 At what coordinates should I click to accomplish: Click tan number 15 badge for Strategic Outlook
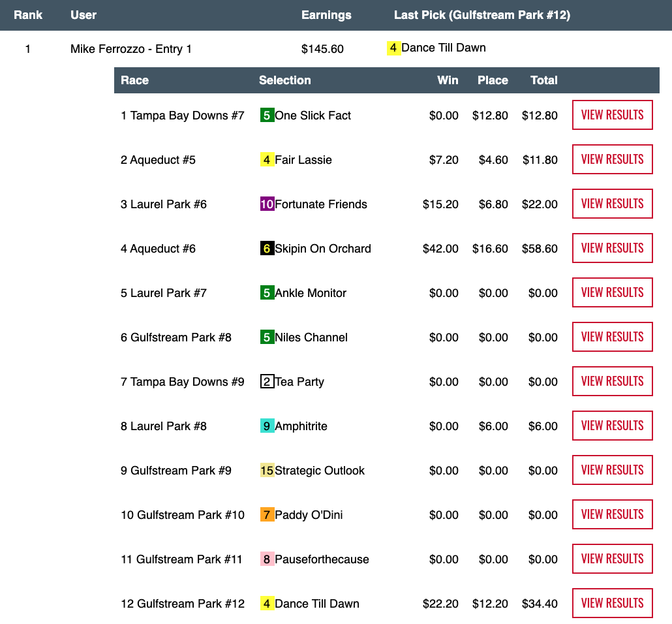coord(267,471)
